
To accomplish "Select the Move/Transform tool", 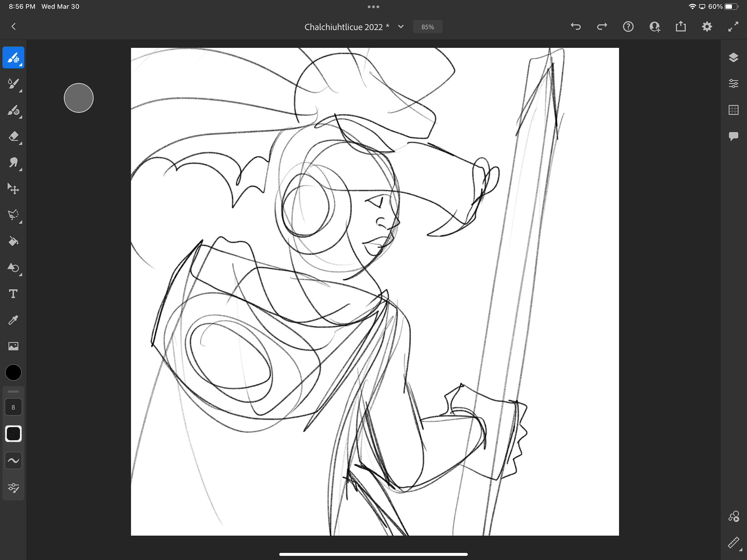I will tap(13, 189).
